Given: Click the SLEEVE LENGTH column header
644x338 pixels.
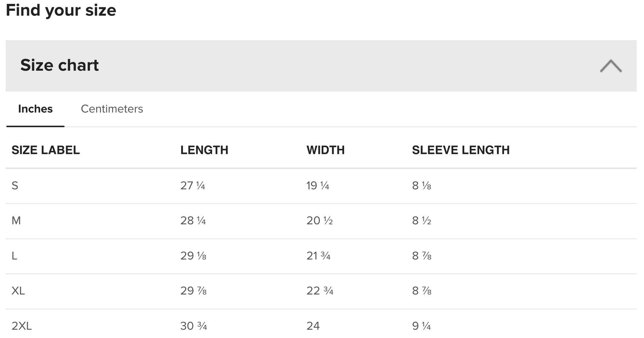Looking at the screenshot, I should point(460,150).
